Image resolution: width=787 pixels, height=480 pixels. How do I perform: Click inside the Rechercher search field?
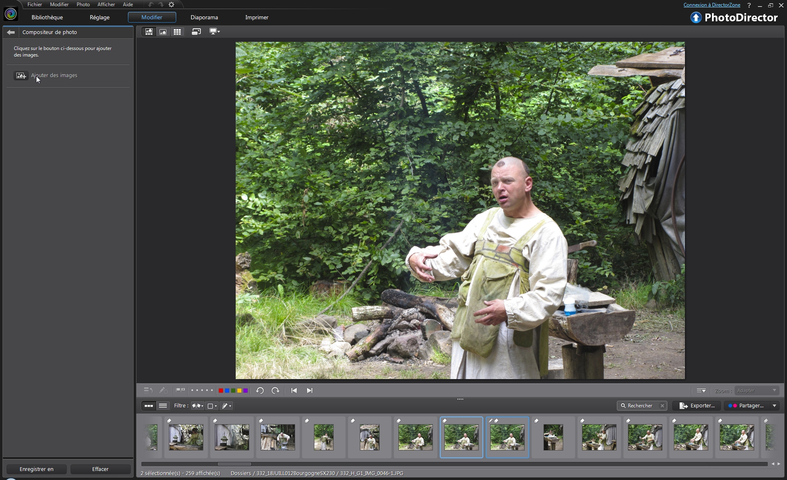point(642,406)
